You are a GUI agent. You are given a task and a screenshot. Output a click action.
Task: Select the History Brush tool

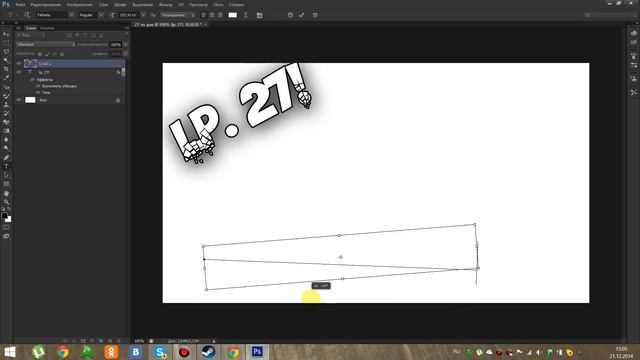pos(6,113)
